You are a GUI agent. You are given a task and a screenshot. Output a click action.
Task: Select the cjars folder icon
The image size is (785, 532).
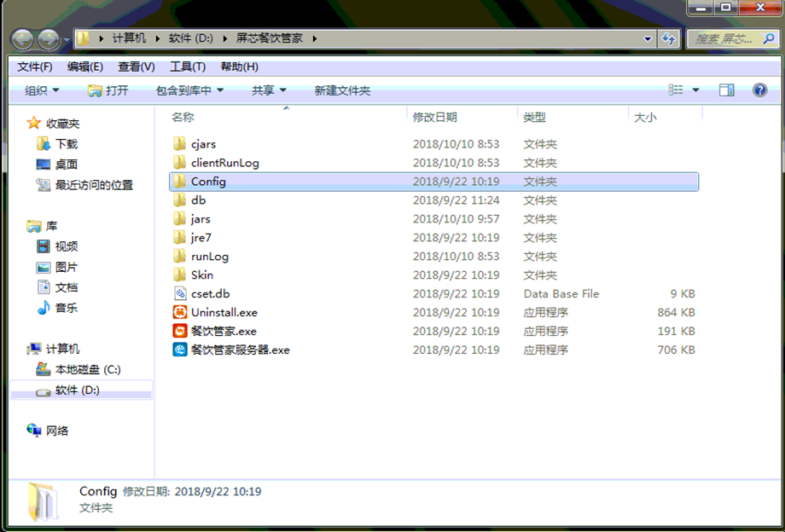[x=180, y=144]
